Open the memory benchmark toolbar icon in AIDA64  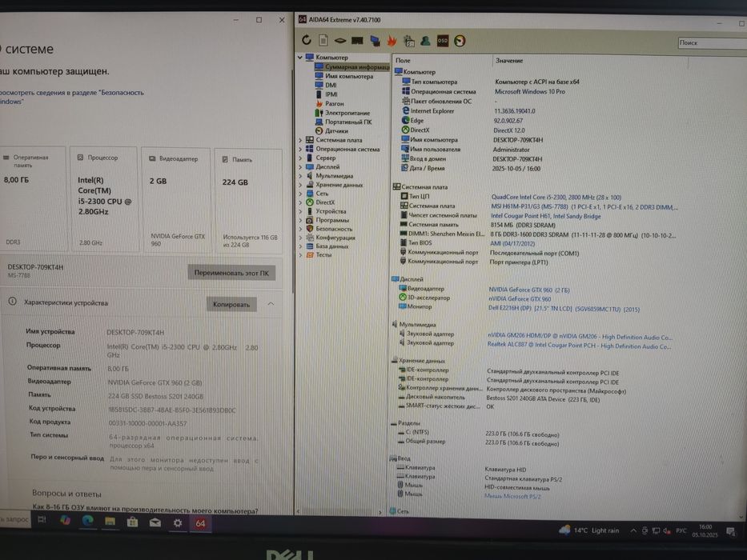point(357,41)
